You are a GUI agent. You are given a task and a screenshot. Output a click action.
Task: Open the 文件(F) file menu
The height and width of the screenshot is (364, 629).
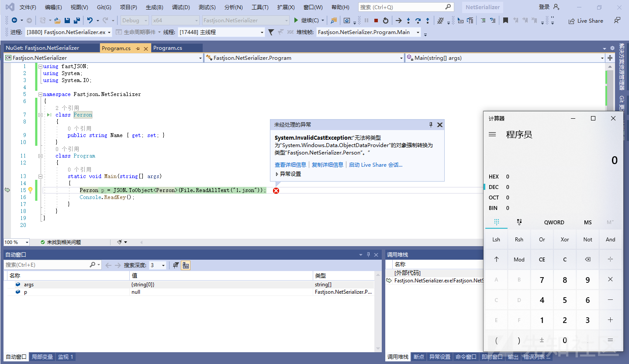point(28,7)
